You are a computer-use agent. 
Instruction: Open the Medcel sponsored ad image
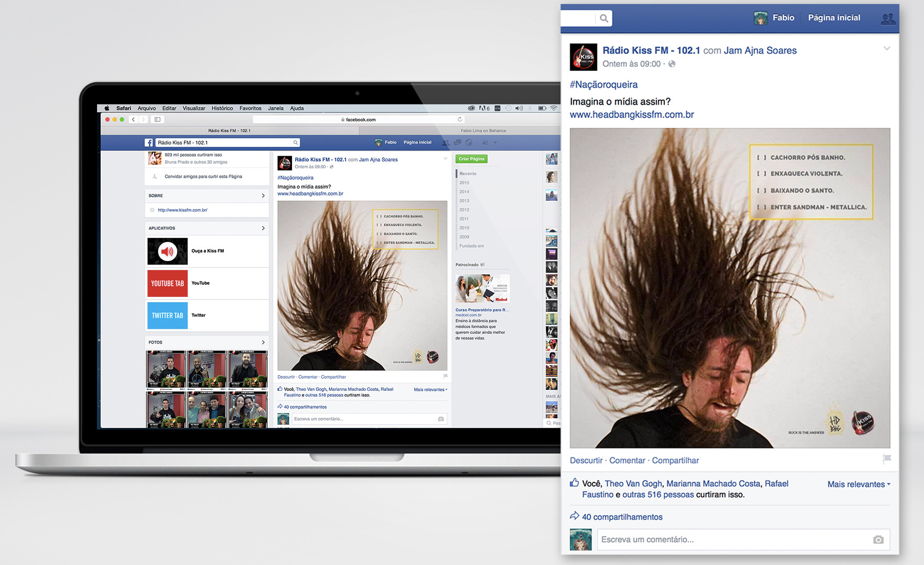point(483,289)
